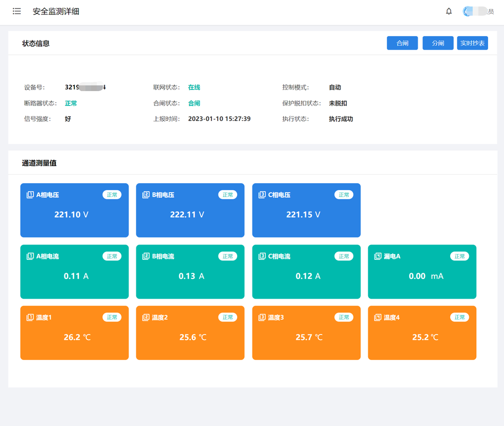Click the channel 1 icon beside 温度1
Image resolution: width=504 pixels, height=426 pixels.
tap(30, 317)
